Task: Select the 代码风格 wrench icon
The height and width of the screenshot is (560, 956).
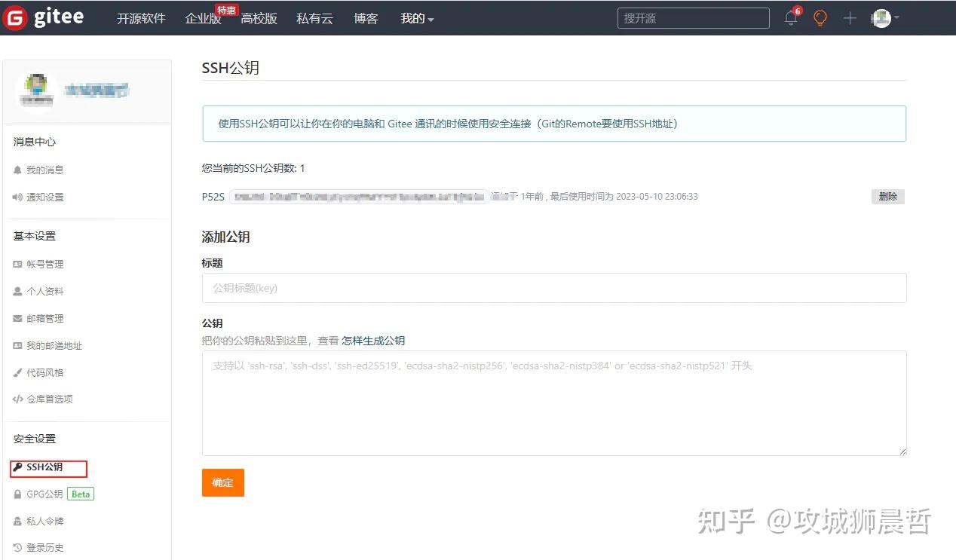Action: [17, 372]
